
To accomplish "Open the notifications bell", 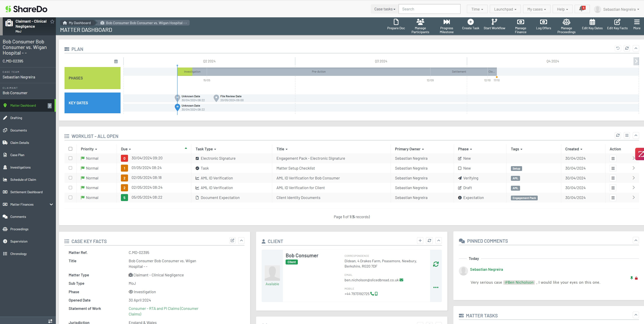I will (x=582, y=9).
